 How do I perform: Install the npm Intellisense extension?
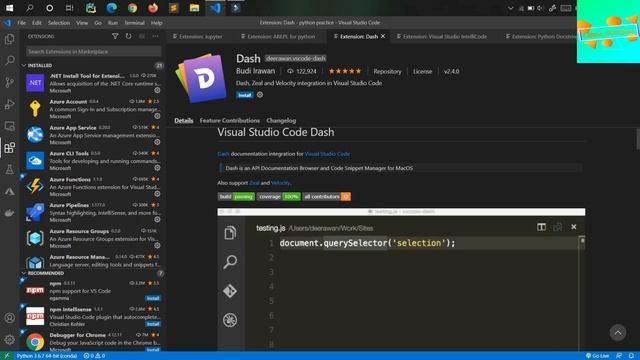153,324
